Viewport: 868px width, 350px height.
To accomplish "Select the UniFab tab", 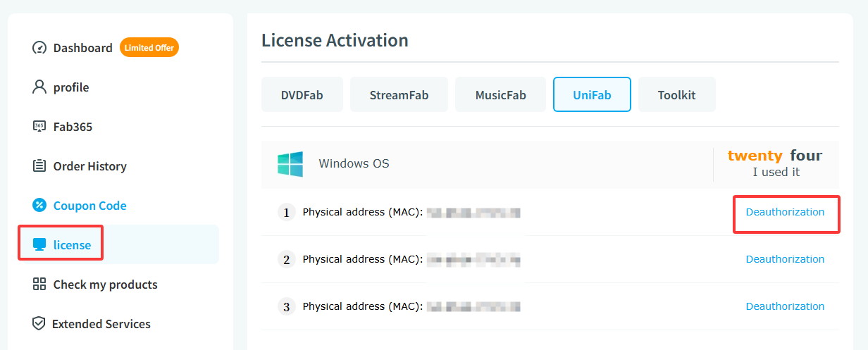I will [x=592, y=94].
